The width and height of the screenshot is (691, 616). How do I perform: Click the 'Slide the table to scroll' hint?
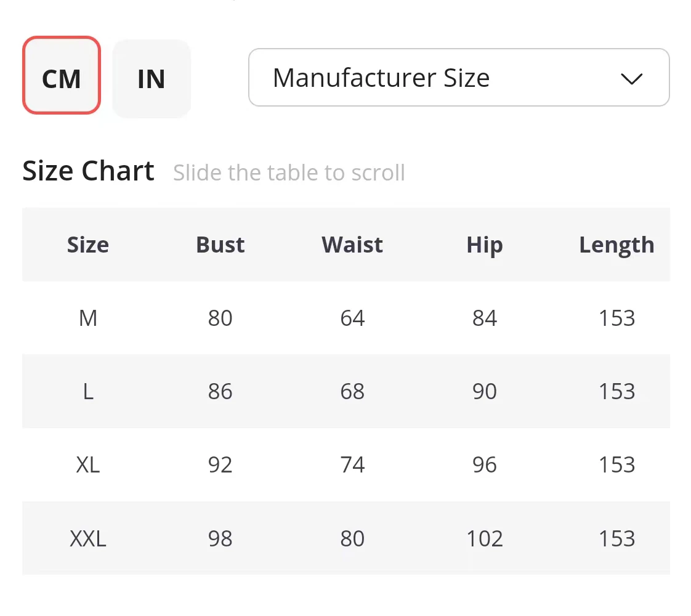click(289, 172)
